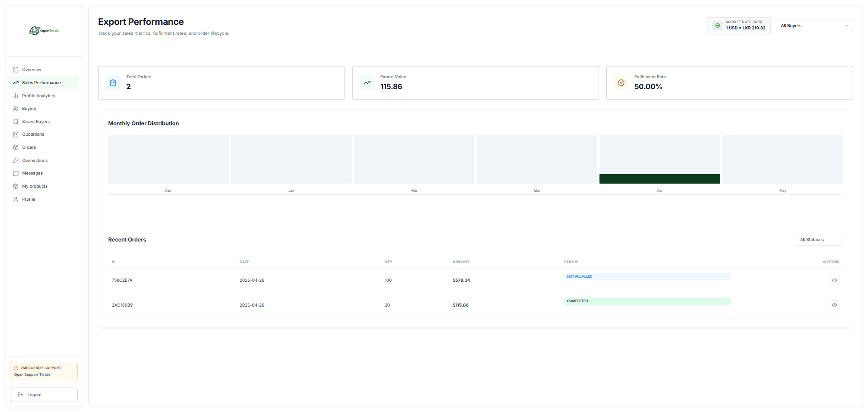Click the market rate globe icon

tap(717, 26)
